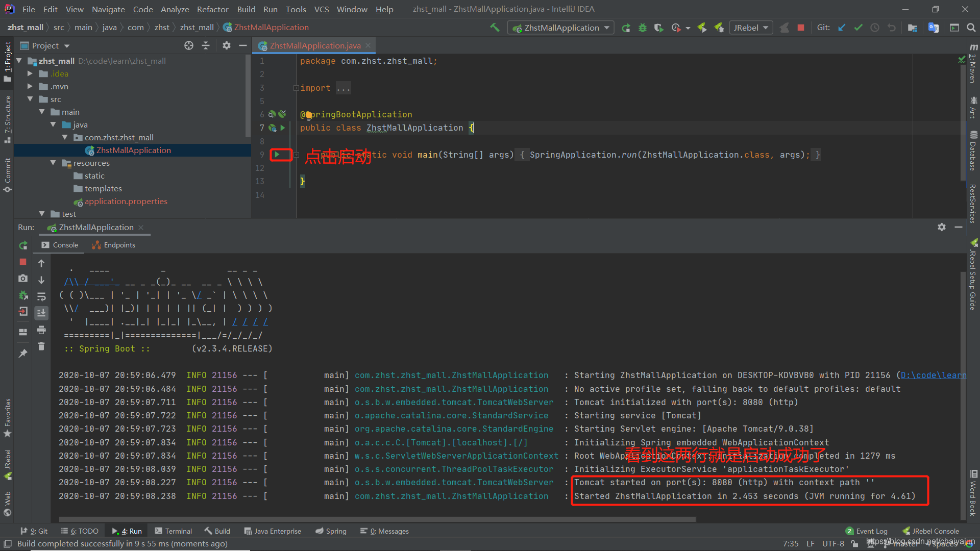Open the JRebel dropdown
Screen dimensions: 980x551
point(751,28)
